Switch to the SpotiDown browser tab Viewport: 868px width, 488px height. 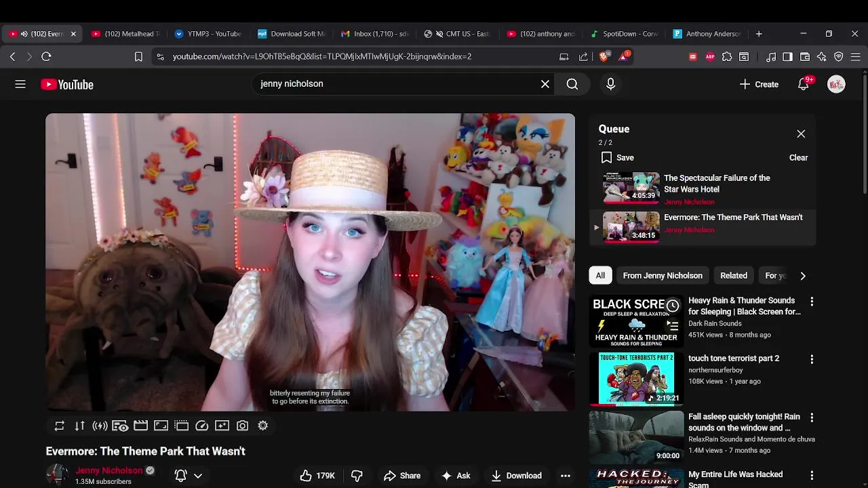point(624,34)
